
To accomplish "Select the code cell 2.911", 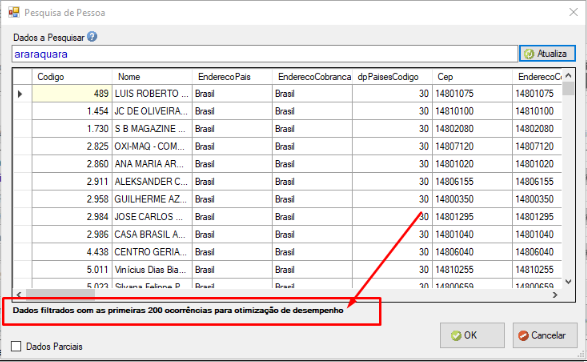I will 72,182.
